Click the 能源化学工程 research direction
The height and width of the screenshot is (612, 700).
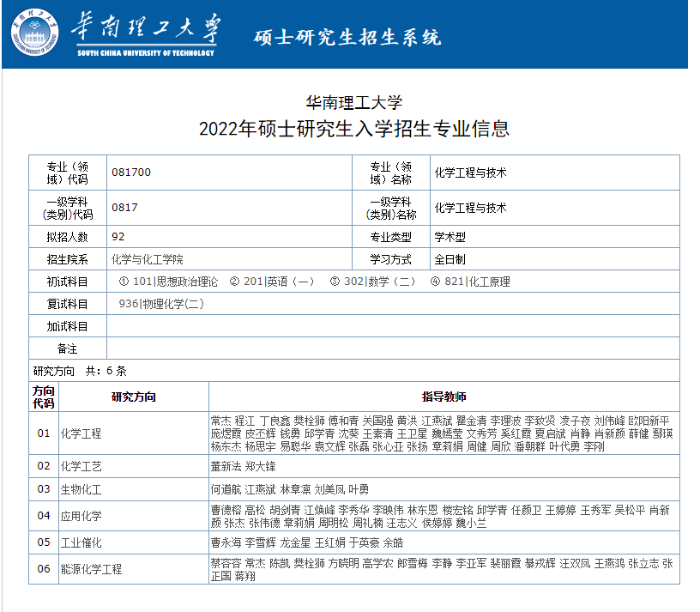92,569
